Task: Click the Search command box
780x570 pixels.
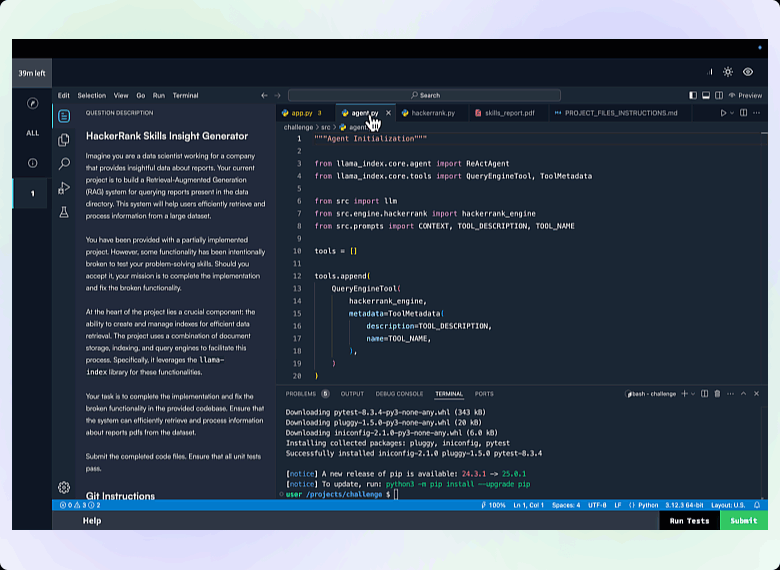Action: [424, 95]
